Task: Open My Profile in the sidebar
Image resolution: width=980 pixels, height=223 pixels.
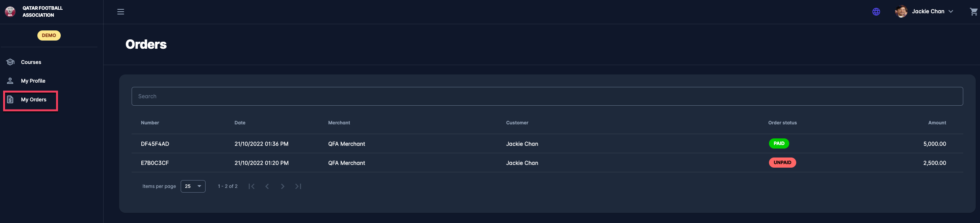Action: pos(33,81)
